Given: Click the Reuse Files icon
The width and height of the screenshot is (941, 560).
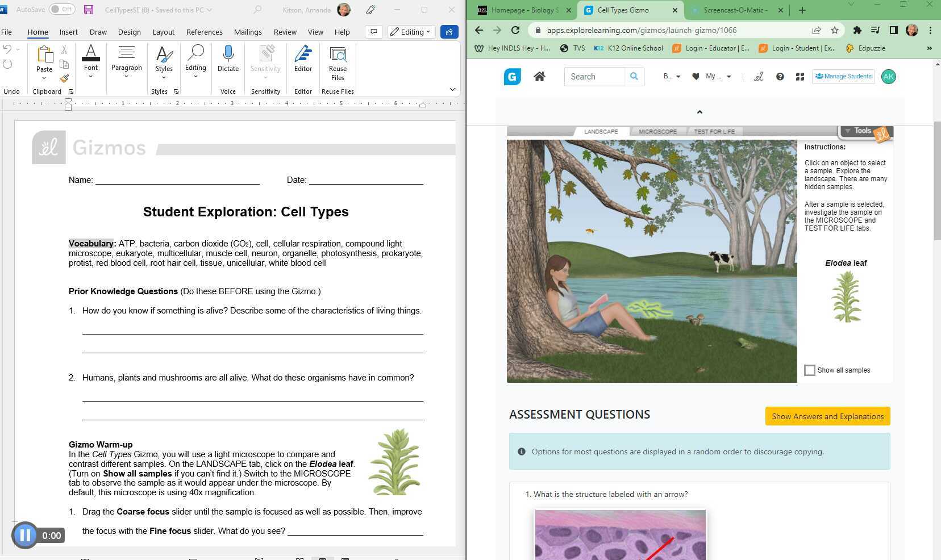Looking at the screenshot, I should pos(338,55).
